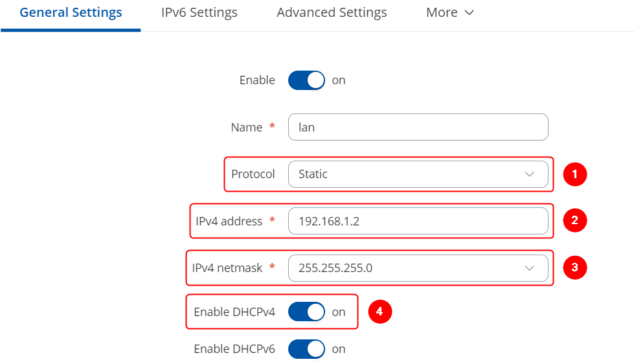Click the red number 1 marker

574,174
